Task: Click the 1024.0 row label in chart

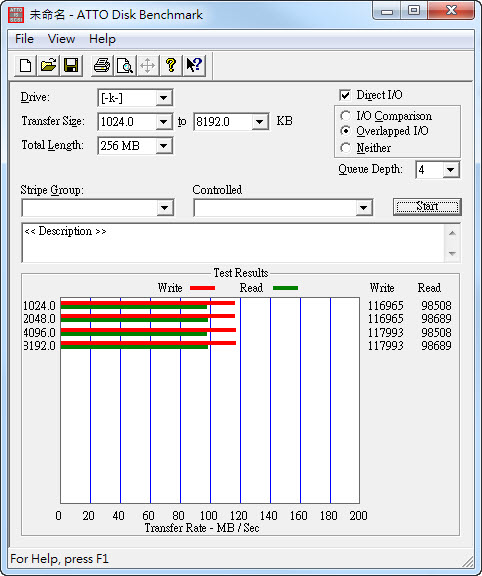Action: click(x=39, y=306)
